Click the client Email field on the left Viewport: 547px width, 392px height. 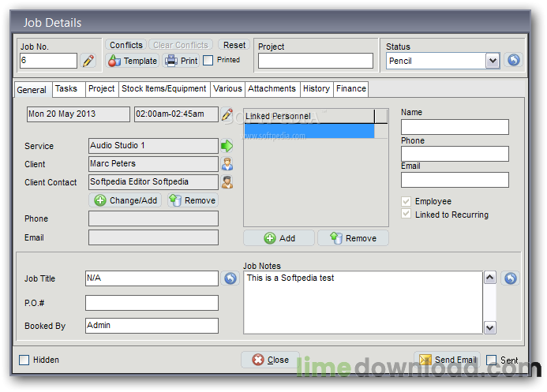click(153, 237)
